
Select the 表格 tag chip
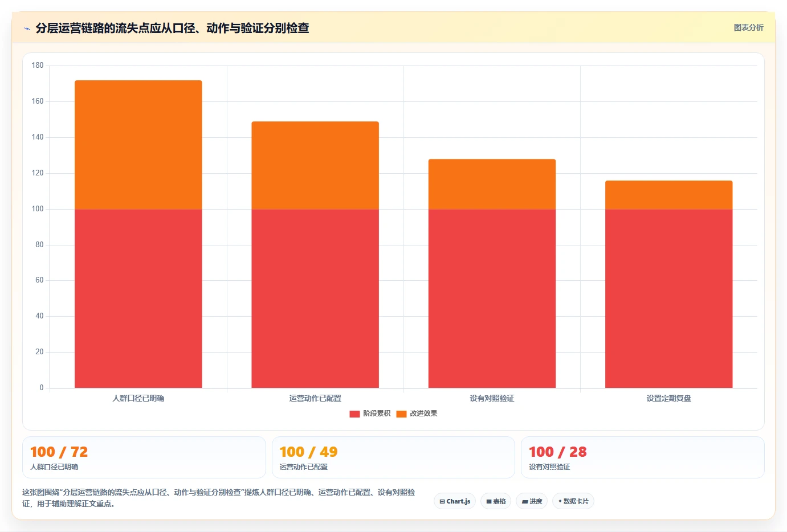tap(496, 501)
